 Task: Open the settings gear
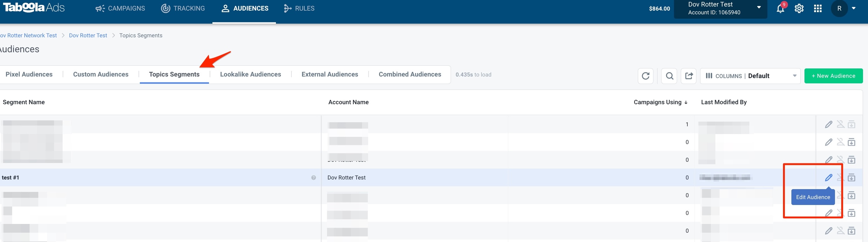coord(799,9)
